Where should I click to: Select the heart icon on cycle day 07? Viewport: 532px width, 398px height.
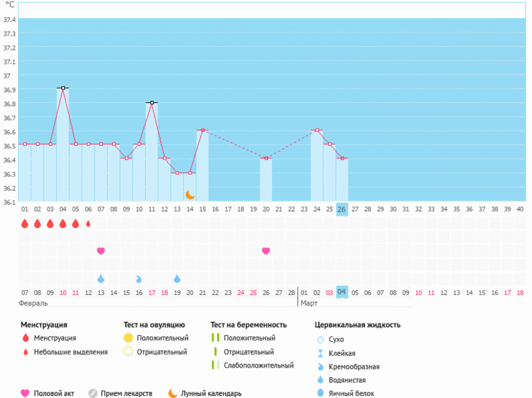(x=101, y=251)
